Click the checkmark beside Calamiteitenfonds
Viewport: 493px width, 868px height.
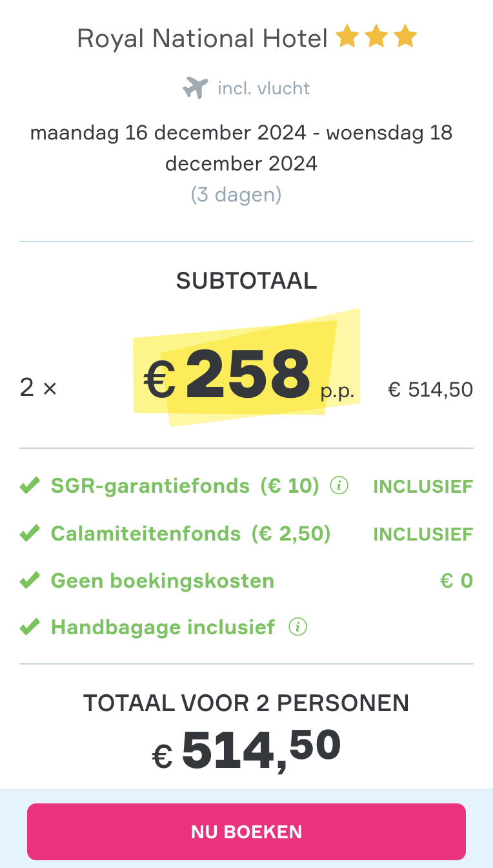pos(30,533)
